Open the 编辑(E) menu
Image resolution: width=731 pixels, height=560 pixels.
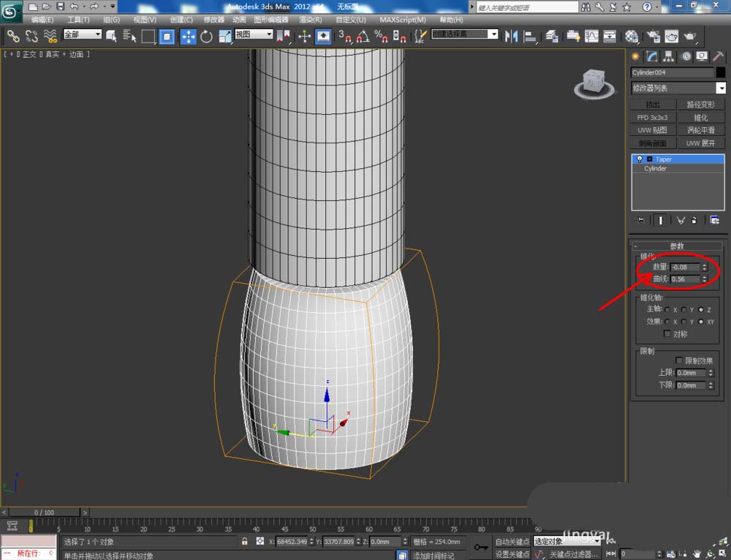[42, 20]
